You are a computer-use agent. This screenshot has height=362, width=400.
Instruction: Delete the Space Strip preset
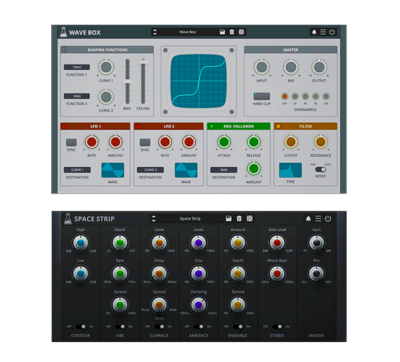pos(239,219)
